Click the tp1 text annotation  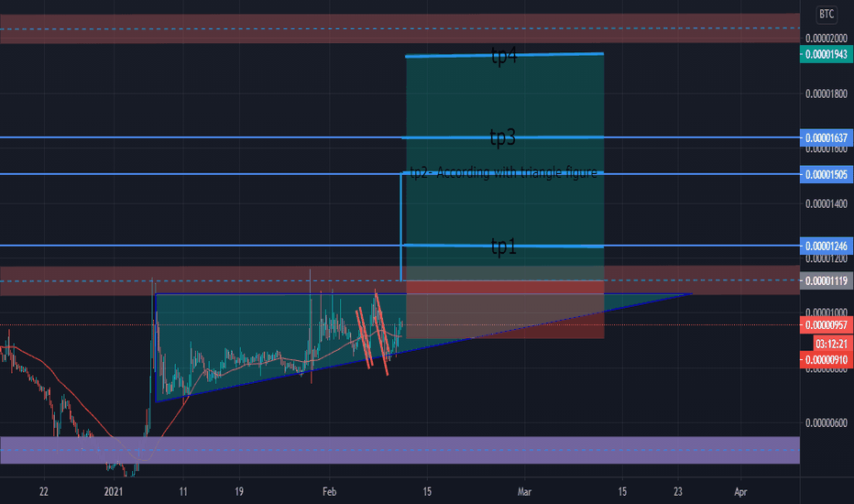click(503, 247)
